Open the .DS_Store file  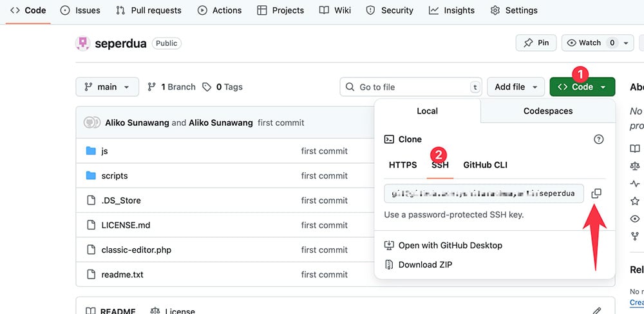[x=121, y=200]
